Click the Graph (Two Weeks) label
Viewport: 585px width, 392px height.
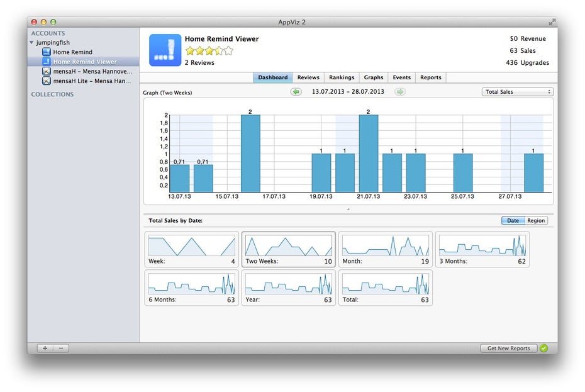point(167,92)
